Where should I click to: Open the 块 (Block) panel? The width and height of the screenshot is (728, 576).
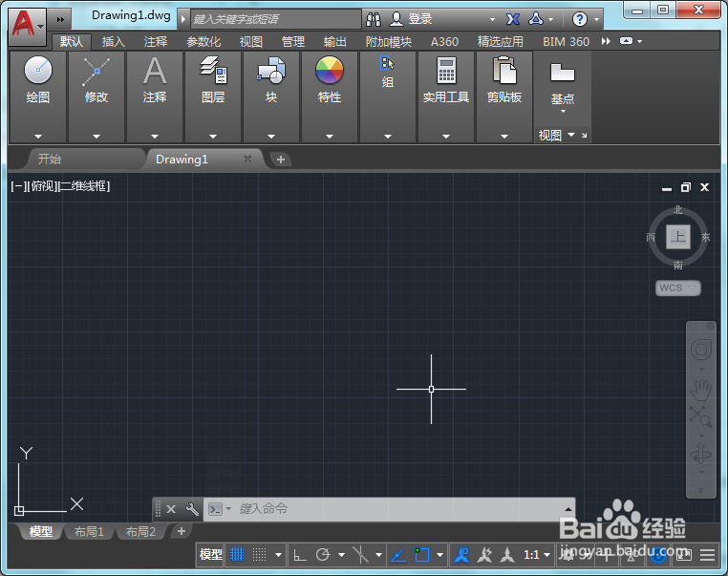coord(271,79)
